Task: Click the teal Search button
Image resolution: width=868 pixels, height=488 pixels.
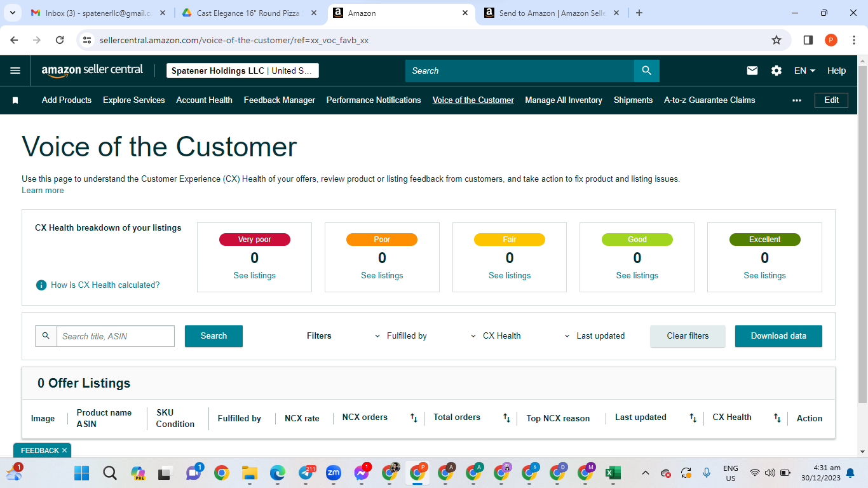Action: pyautogui.click(x=214, y=336)
